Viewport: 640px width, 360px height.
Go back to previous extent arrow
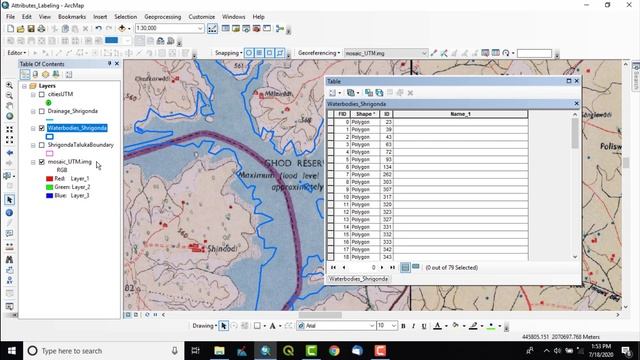click(9, 153)
